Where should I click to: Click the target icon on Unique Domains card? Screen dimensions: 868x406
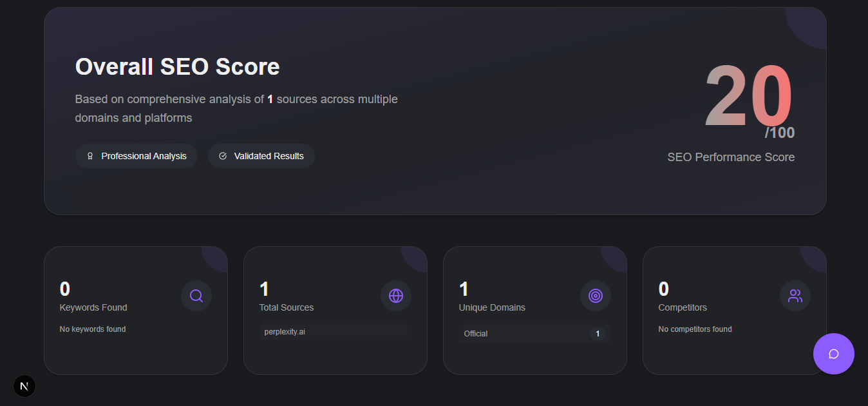pos(596,296)
